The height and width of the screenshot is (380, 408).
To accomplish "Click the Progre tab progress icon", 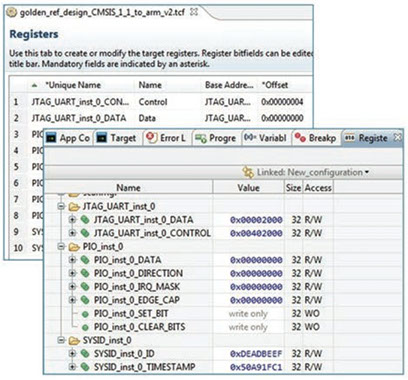I will (x=201, y=138).
